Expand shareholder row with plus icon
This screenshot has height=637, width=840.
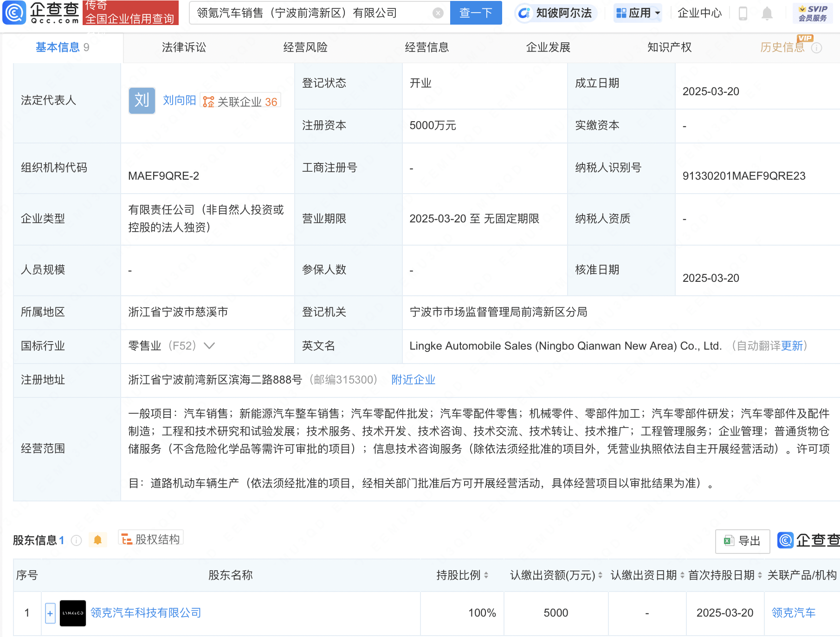click(x=50, y=613)
